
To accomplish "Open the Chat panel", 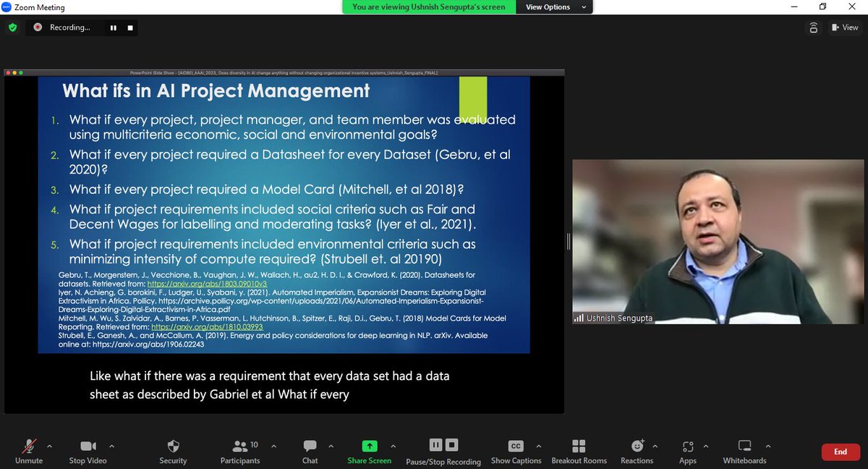I will click(310, 450).
